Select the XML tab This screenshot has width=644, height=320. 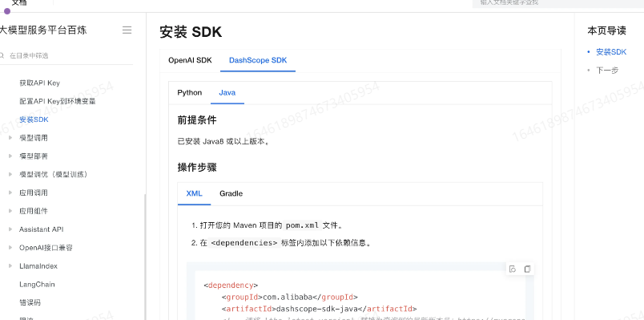[x=195, y=193]
